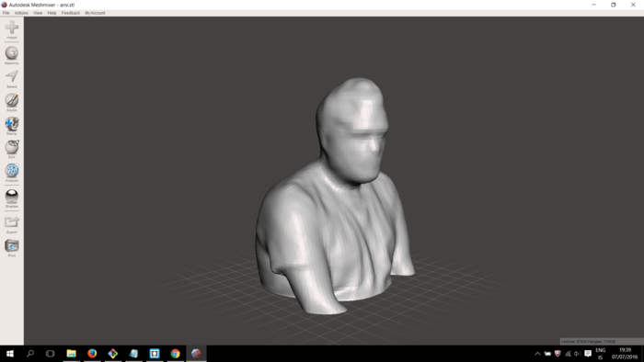The image size is (644, 362).
Task: Click the vertices and triangles status text
Action: point(588,342)
